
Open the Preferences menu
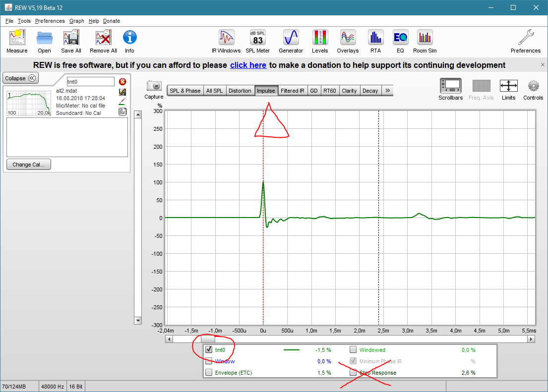click(x=50, y=21)
